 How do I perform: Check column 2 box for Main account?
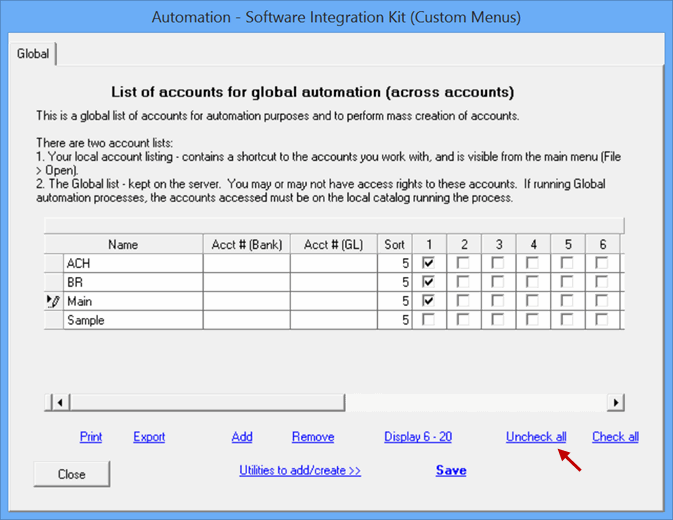click(x=463, y=301)
